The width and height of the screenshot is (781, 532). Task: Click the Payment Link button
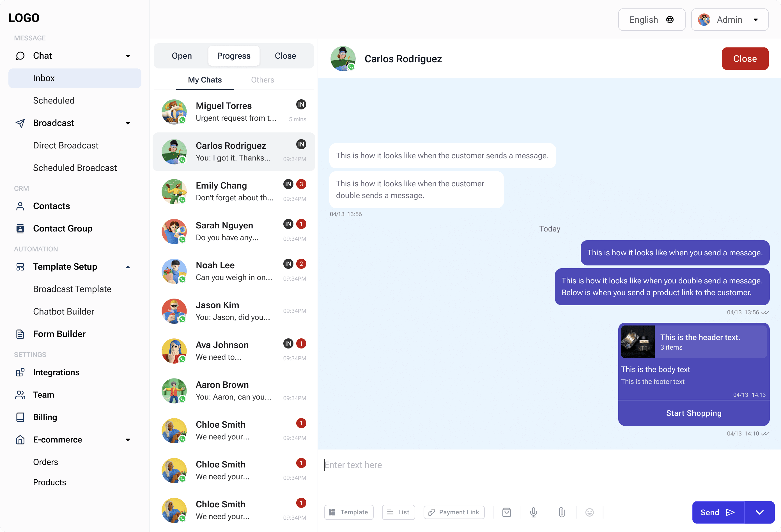(454, 512)
